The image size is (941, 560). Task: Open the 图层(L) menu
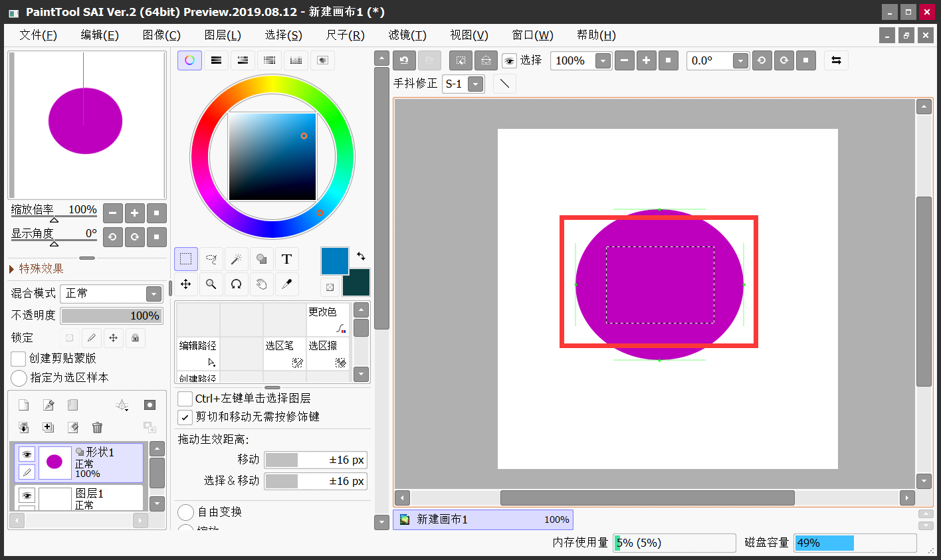click(x=223, y=35)
